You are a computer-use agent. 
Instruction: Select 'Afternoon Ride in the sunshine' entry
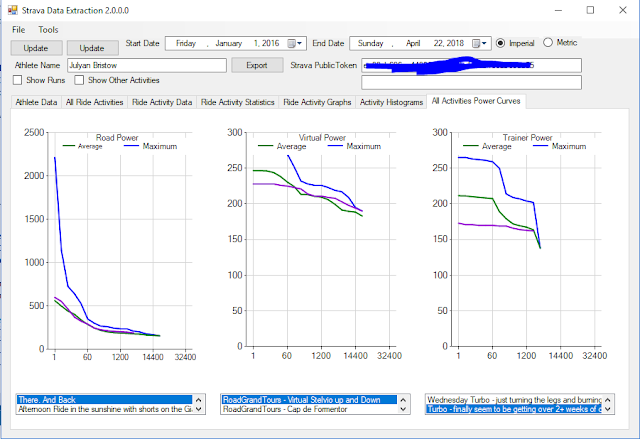tap(104, 409)
